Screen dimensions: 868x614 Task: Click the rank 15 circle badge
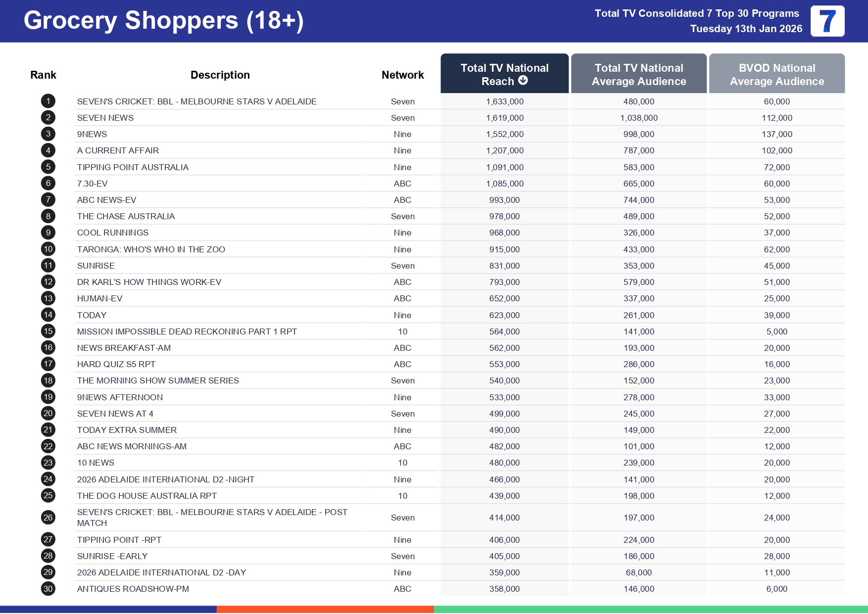click(48, 331)
